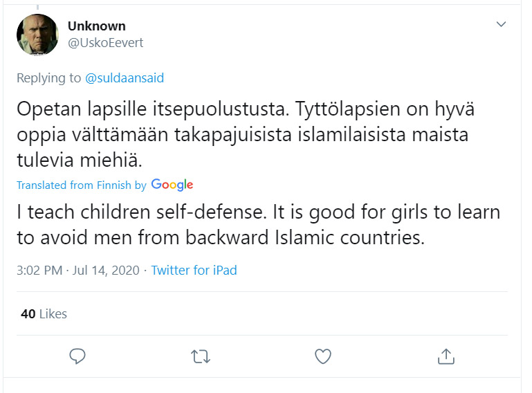
Task: Visit the @suldaansaid mention link
Action: [x=125, y=78]
